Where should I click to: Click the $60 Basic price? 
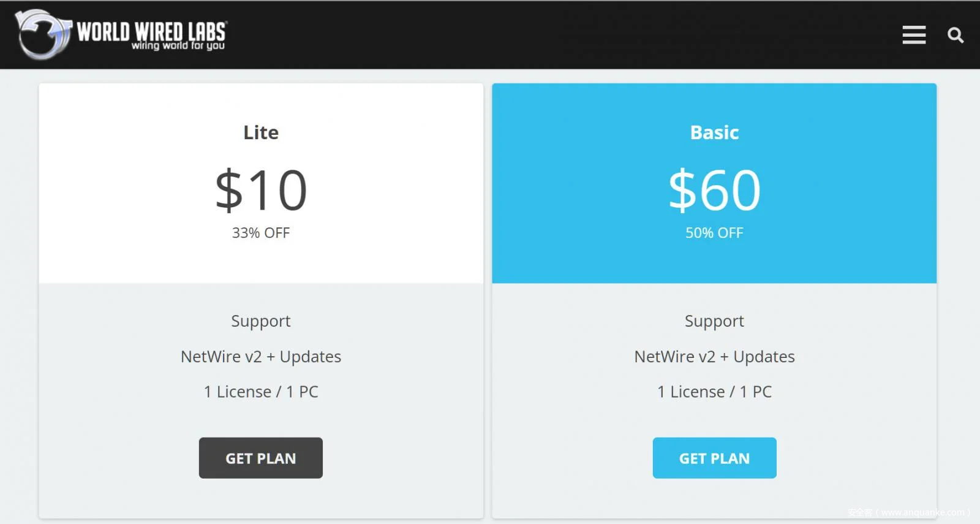pos(714,191)
